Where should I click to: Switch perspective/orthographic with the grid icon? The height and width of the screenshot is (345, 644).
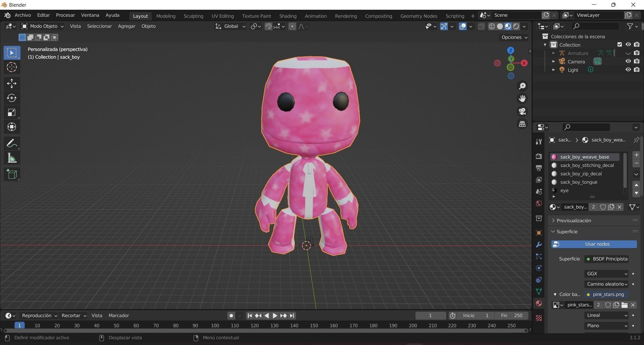point(522,124)
